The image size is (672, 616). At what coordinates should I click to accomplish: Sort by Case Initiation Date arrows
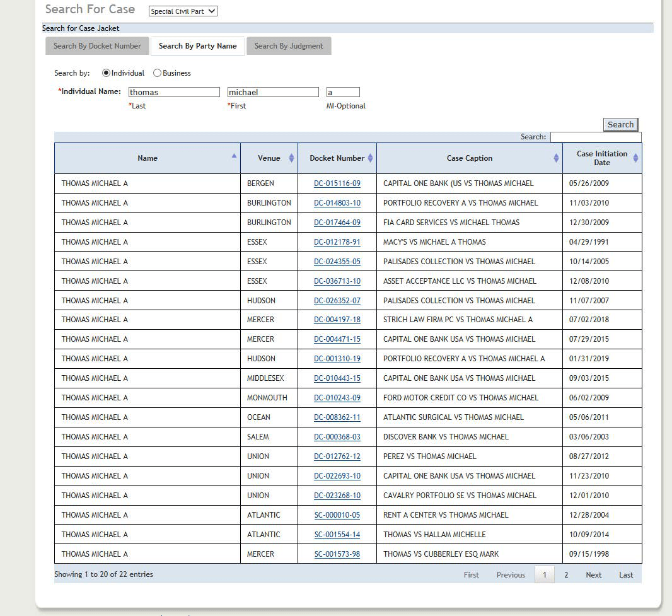click(635, 158)
